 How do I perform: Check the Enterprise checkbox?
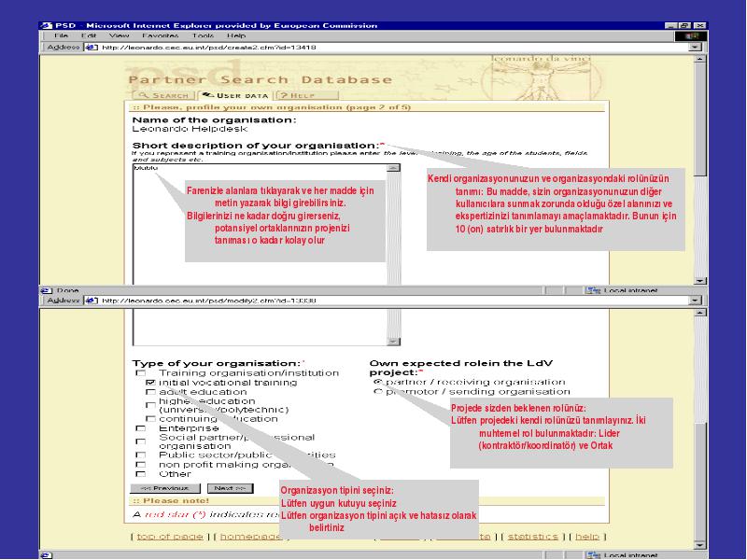click(141, 428)
